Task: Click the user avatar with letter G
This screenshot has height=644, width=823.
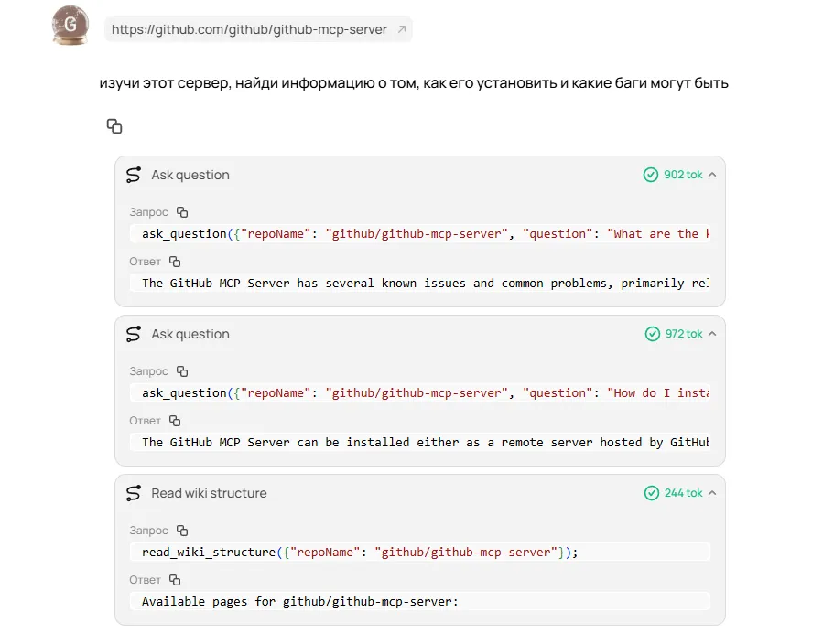Action: tap(70, 25)
